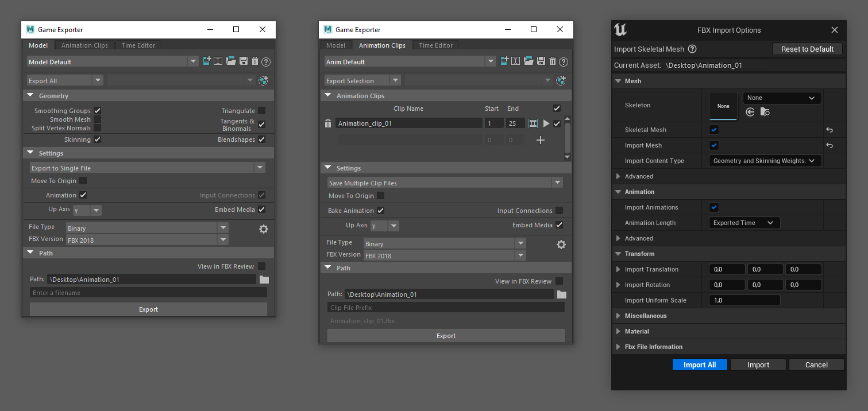This screenshot has width=868, height=411.
Task: Click the circled arrow icon under Skeleton
Action: coord(750,113)
